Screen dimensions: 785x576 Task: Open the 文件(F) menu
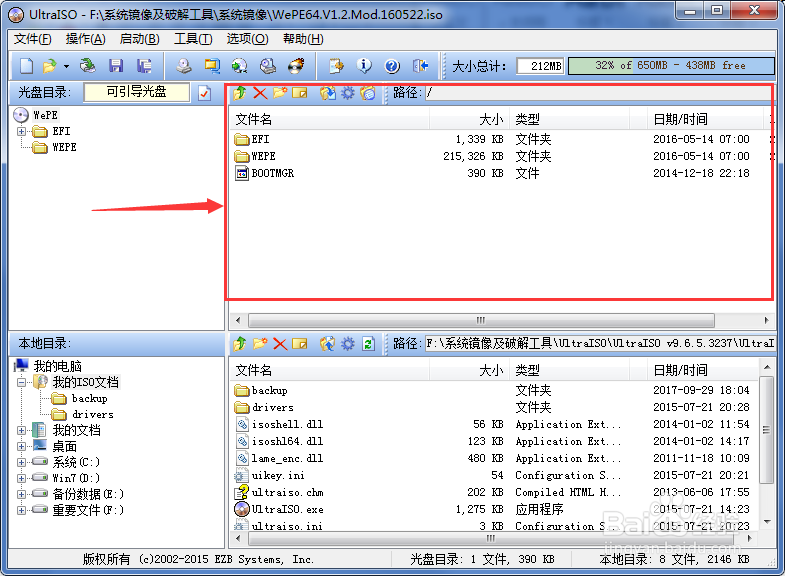[x=32, y=39]
